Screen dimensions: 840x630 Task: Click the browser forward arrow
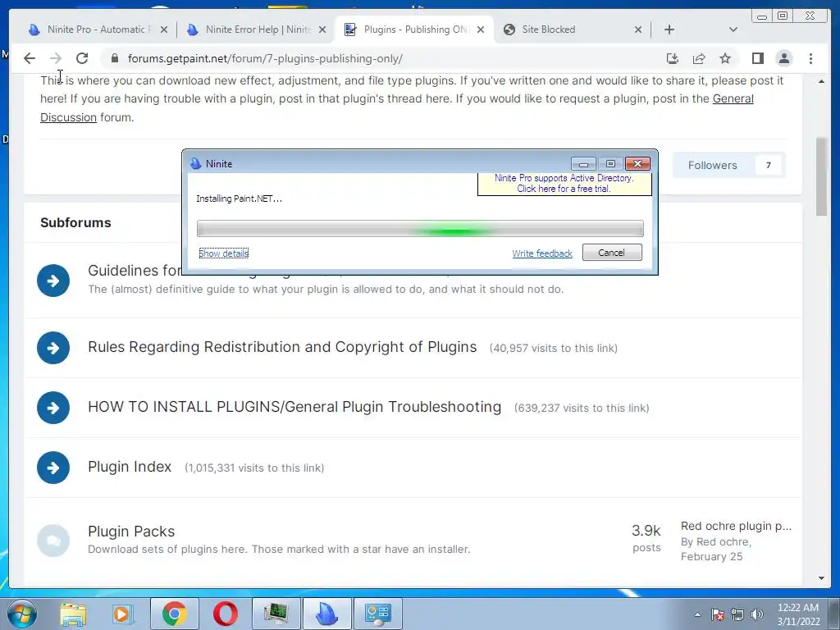(56, 58)
